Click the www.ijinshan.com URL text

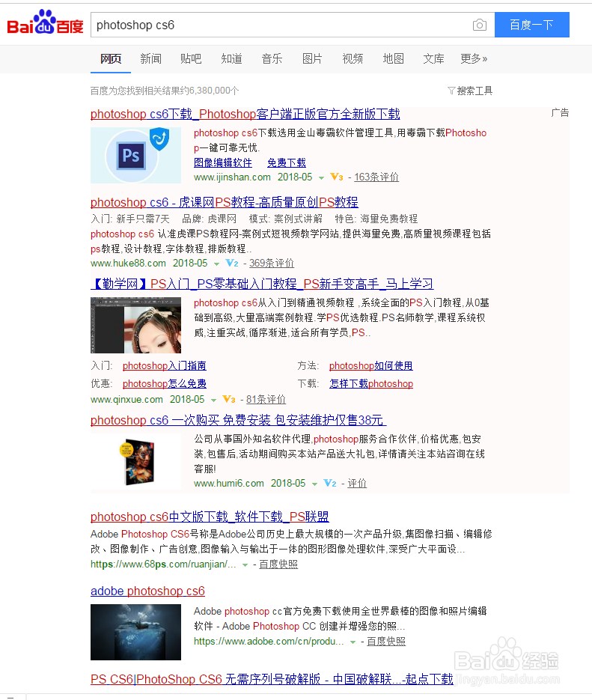point(233,177)
